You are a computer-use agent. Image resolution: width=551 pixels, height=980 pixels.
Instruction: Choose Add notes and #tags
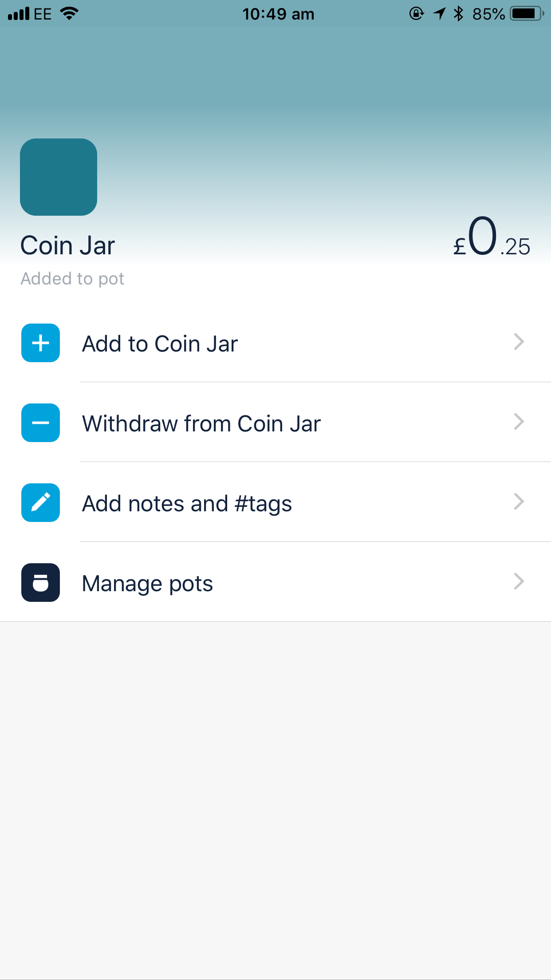(x=187, y=504)
